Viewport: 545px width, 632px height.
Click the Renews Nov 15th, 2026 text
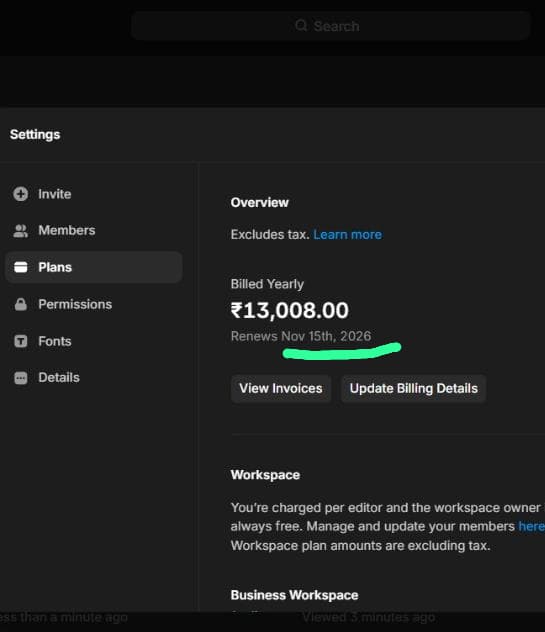[x=301, y=336]
